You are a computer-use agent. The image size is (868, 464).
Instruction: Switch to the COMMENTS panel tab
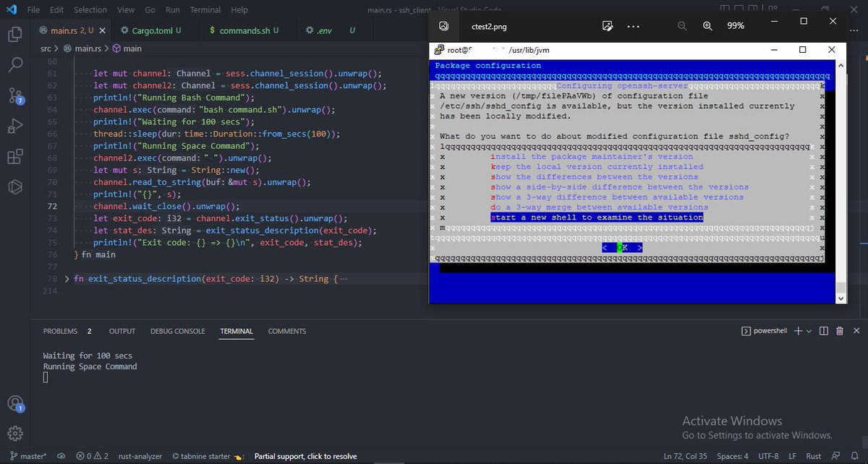tap(287, 331)
